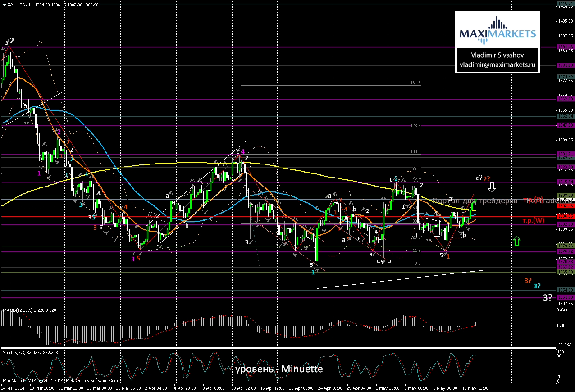Click the Vladimir Sivashov name text
Image resolution: width=575 pixels, height=392 pixels.
tap(497, 55)
